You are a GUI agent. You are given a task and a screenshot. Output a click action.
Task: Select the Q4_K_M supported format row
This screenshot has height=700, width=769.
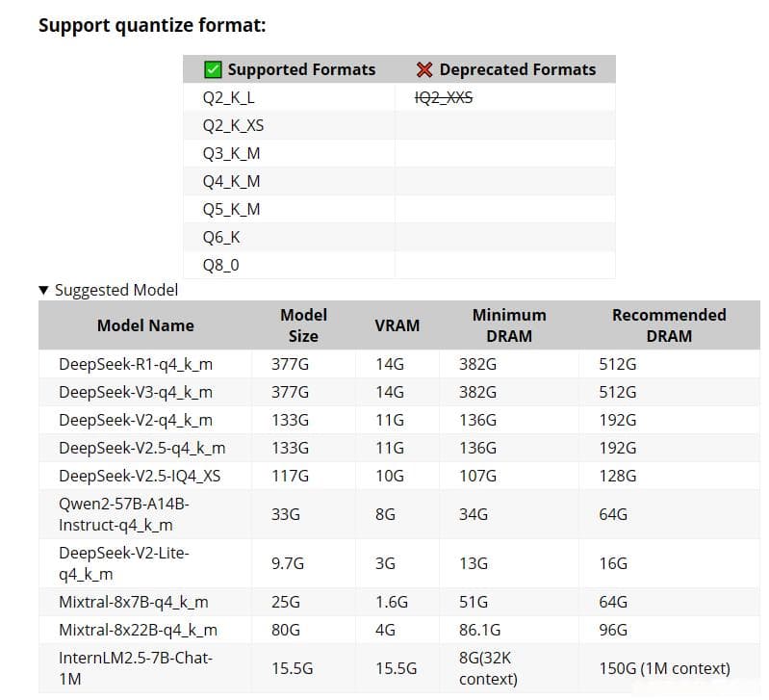[399, 182]
